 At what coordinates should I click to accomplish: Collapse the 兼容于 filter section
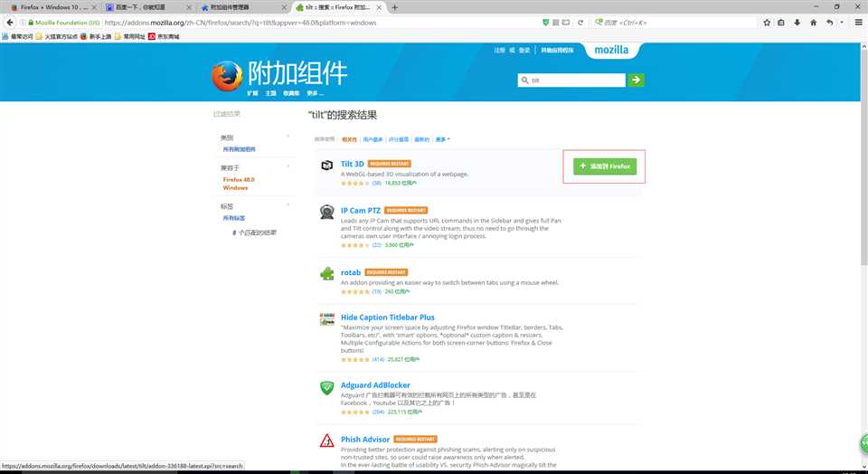(288, 166)
